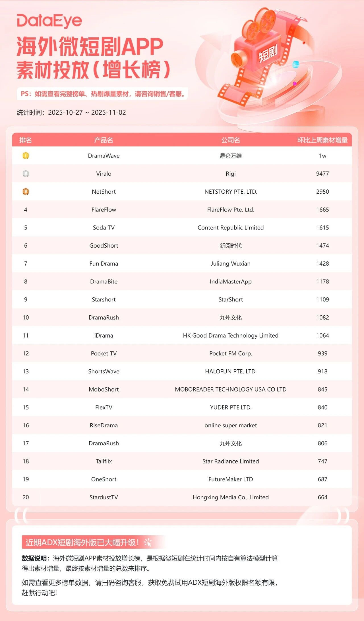The image size is (364, 621).
Task: Click the silver second-place medal icon
Action: click(26, 173)
